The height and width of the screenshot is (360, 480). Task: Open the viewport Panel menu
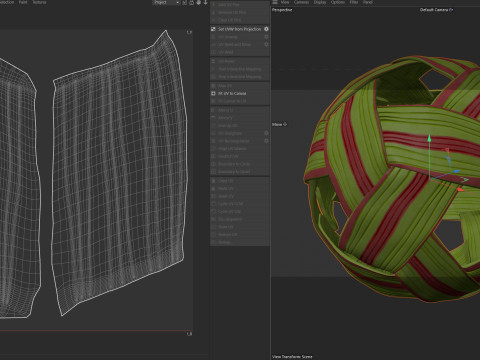coord(368,2)
